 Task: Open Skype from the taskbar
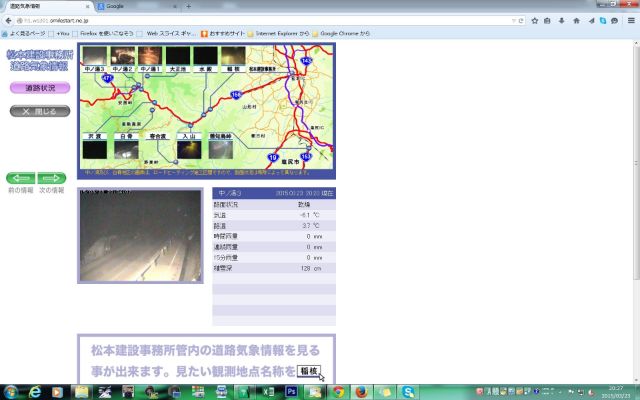point(410,391)
